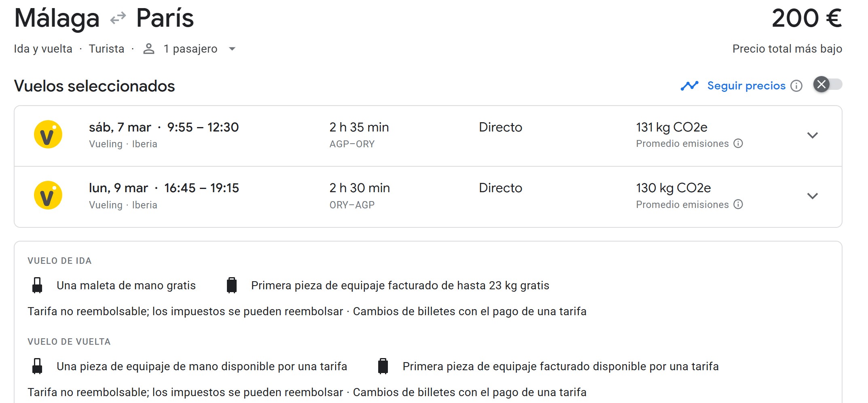Viewport: 868px width, 403px height.
Task: Click the Seguir precios link
Action: 746,86
